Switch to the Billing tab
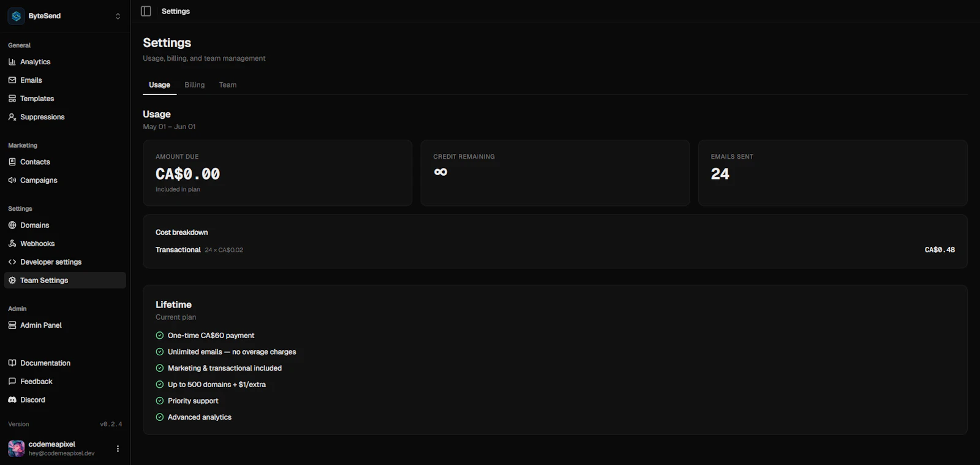The height and width of the screenshot is (465, 980). click(x=195, y=85)
